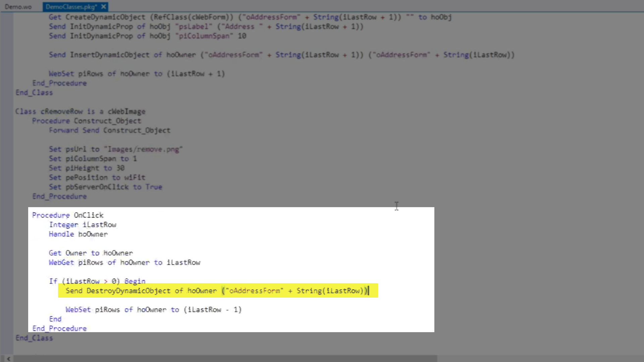
Task: Click the psUrl 'Images/remove.png' line
Action: click(x=115, y=149)
